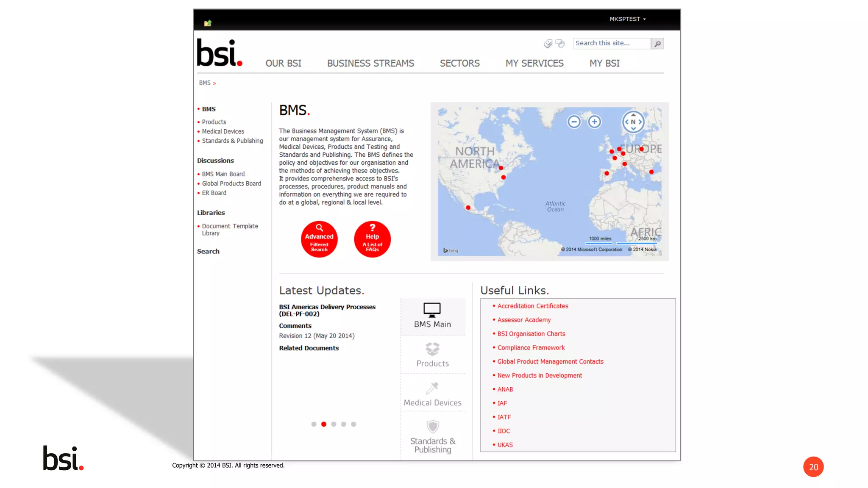Click the Mexico red map marker

point(468,208)
